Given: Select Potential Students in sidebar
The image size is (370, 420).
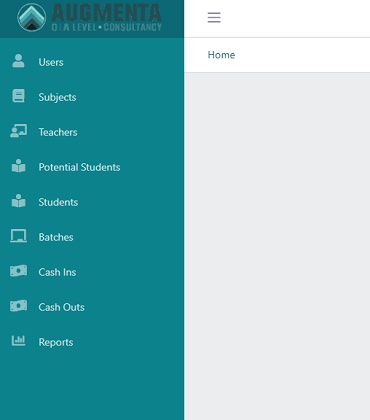Looking at the screenshot, I should point(92,167).
